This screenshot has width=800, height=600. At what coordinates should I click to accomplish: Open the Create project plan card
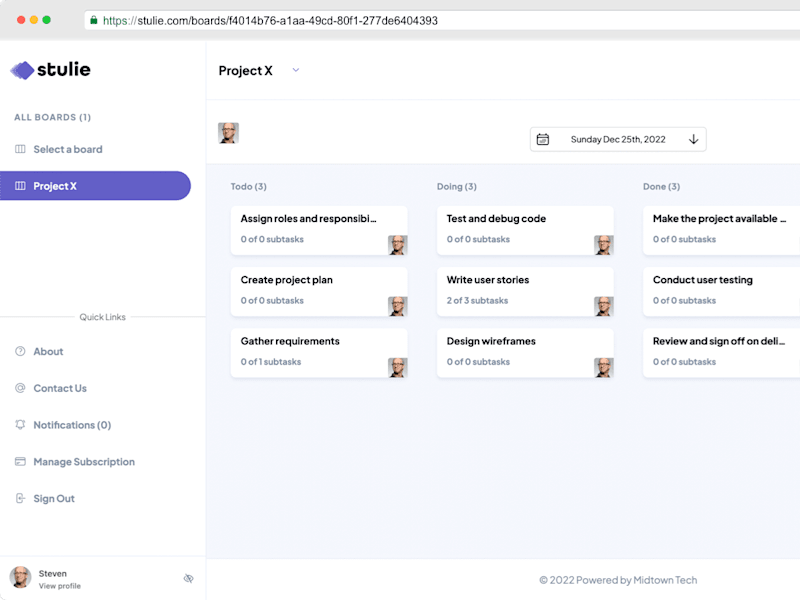click(x=319, y=292)
